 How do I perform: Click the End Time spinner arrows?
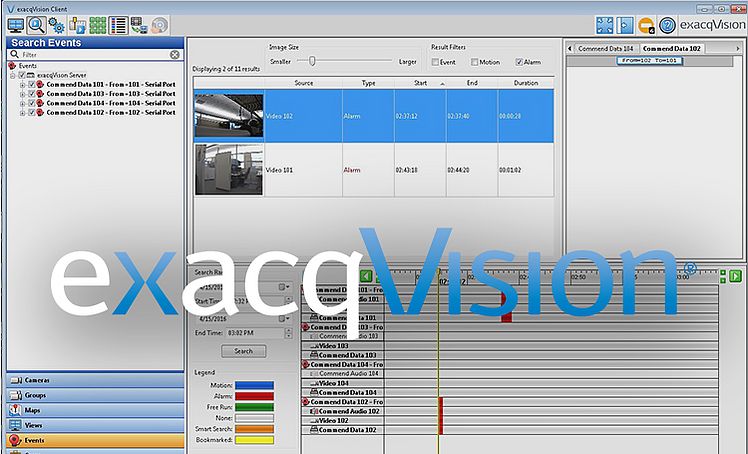click(288, 333)
